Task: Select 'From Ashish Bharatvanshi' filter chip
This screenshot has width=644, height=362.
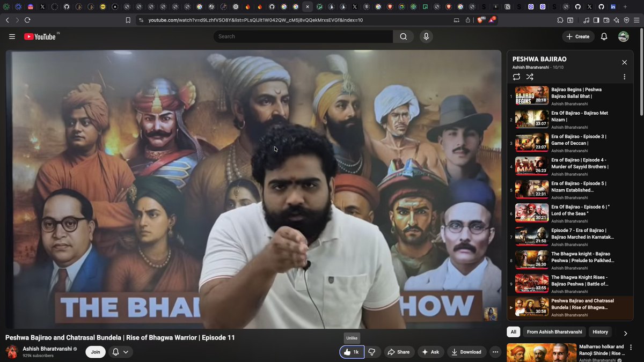Action: pyautogui.click(x=554, y=332)
